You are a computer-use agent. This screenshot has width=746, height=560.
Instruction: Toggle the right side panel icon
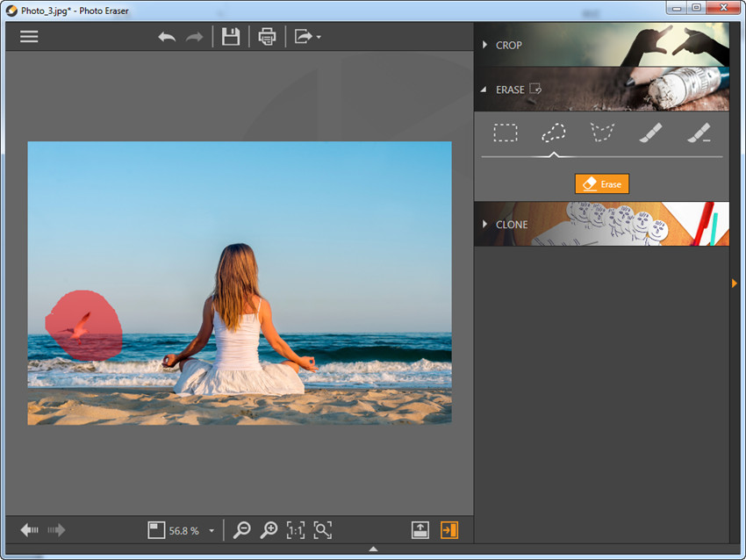pos(449,530)
